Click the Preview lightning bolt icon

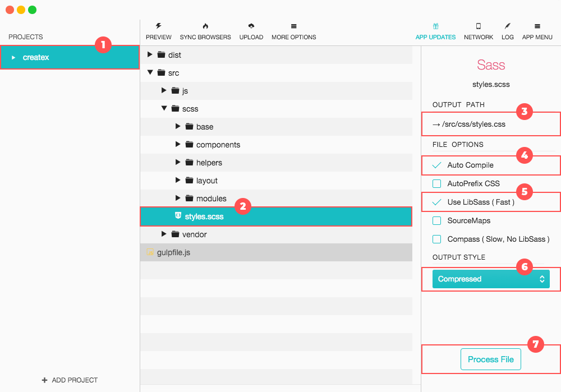point(158,26)
